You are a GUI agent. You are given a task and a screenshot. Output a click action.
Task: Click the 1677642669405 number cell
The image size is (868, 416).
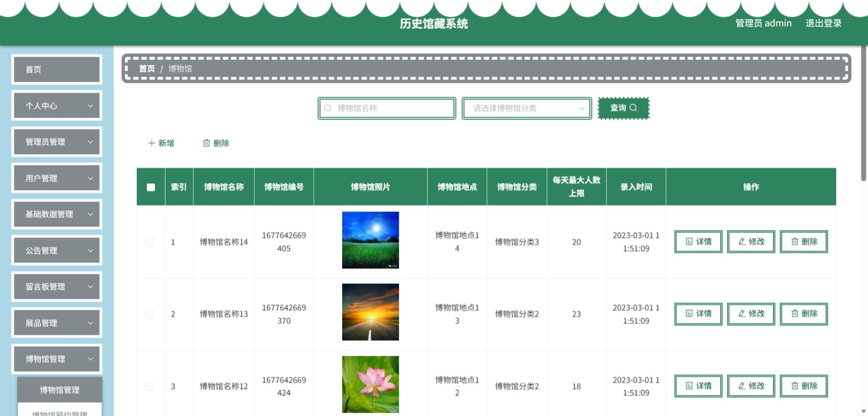click(284, 242)
